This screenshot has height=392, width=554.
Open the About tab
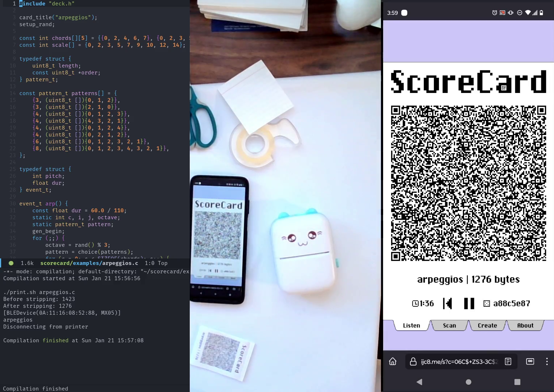click(525, 326)
